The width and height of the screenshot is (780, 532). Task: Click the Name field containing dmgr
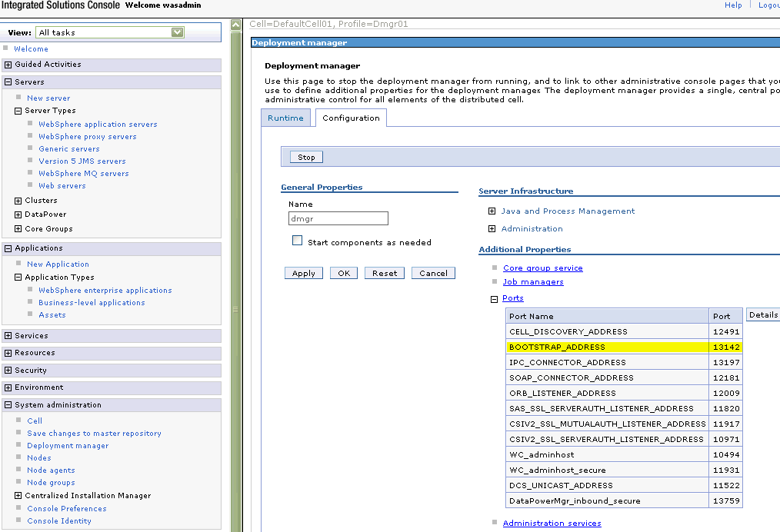click(x=338, y=218)
